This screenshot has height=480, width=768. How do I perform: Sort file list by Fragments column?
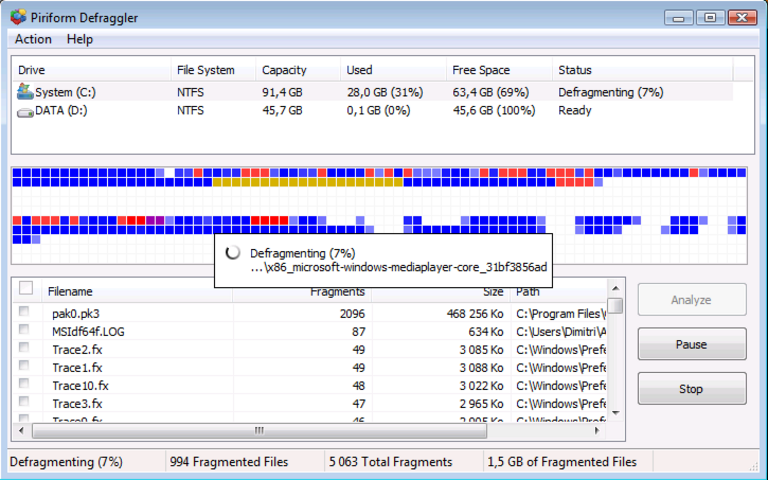point(302,293)
